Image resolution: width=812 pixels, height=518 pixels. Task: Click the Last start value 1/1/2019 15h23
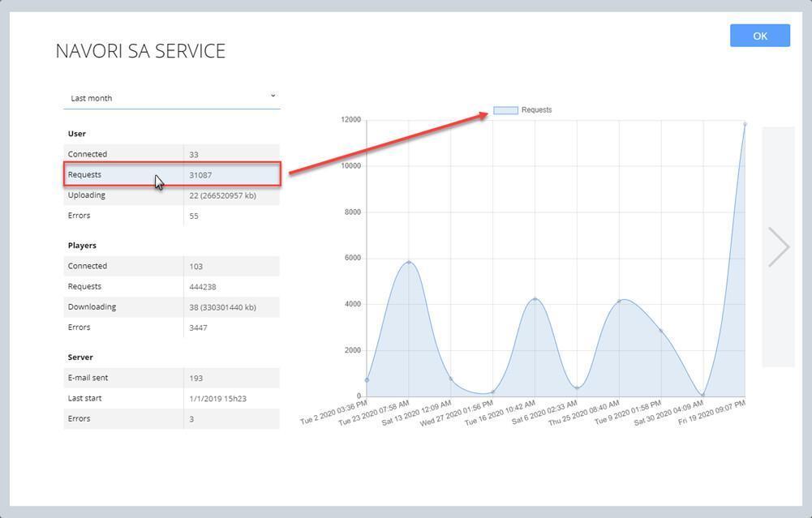218,399
